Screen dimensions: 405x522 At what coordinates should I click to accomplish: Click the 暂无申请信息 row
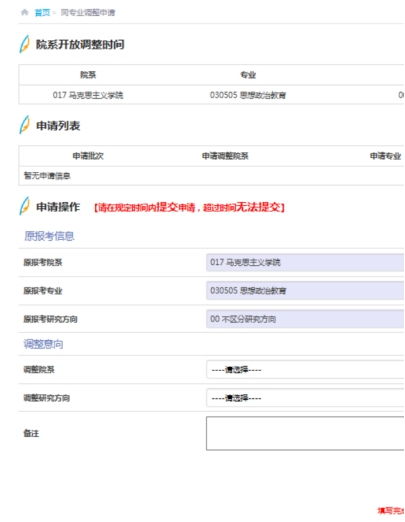click(x=211, y=176)
